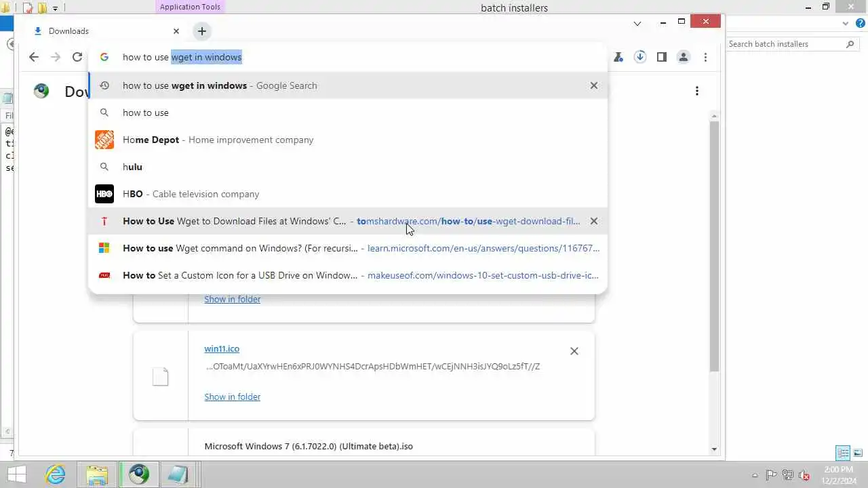
Task: Remove the 'wget in windows' history suggestion
Action: pyautogui.click(x=594, y=85)
